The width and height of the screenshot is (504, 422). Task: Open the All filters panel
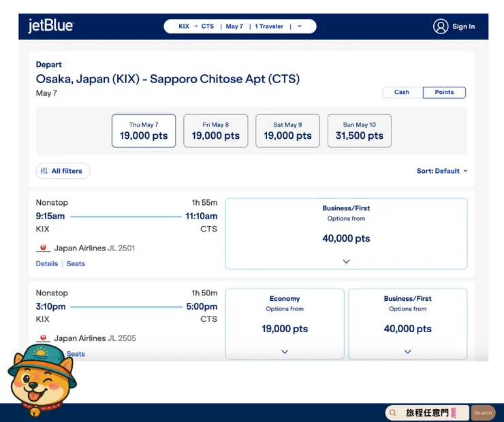point(63,171)
